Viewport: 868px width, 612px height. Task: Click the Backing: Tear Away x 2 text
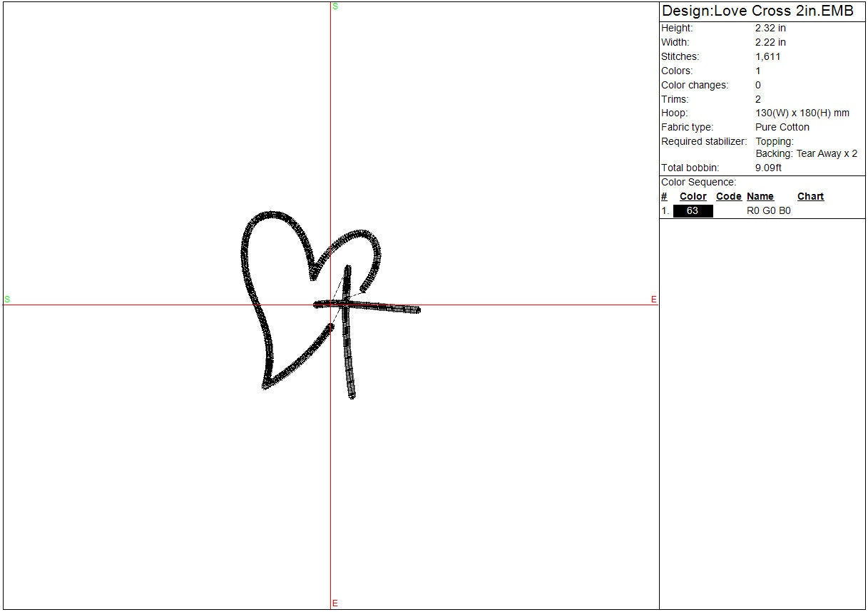806,154
